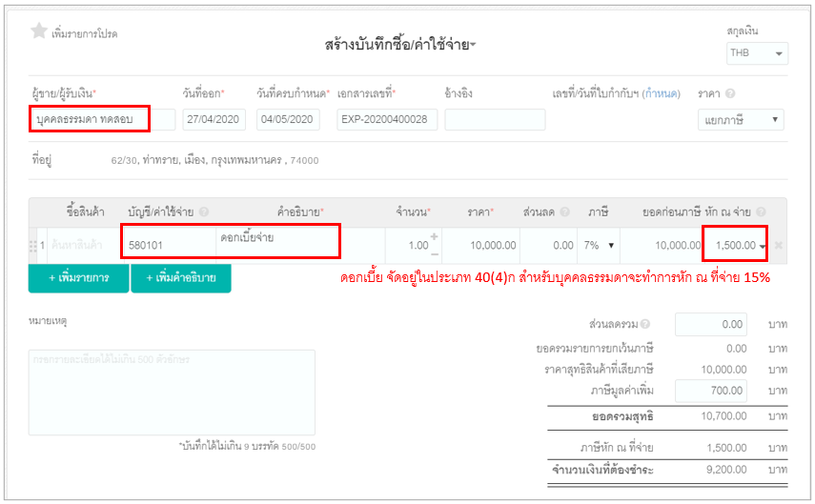The image size is (815, 504).
Task: Click help icon beside บัญชี/ค่าใช้จ่าย
Action: point(204,212)
